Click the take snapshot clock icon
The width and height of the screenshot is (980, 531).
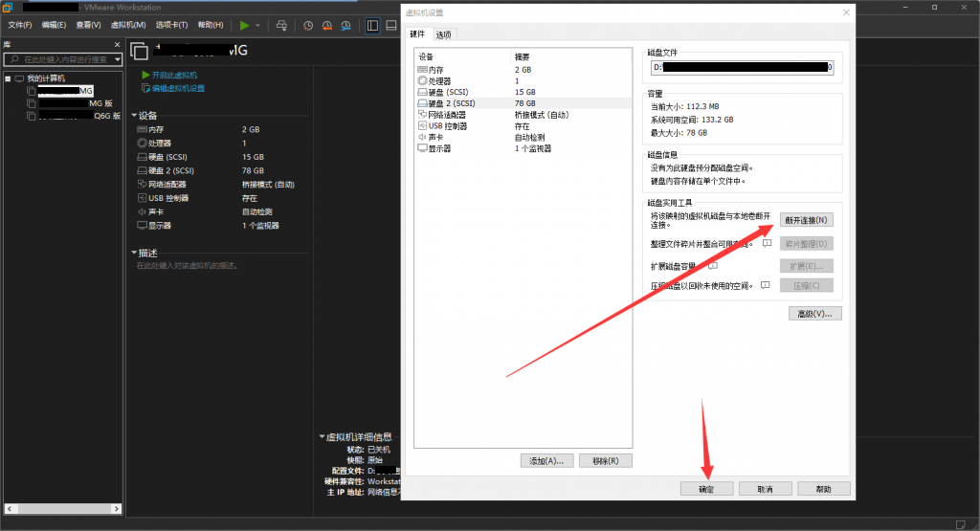[308, 26]
